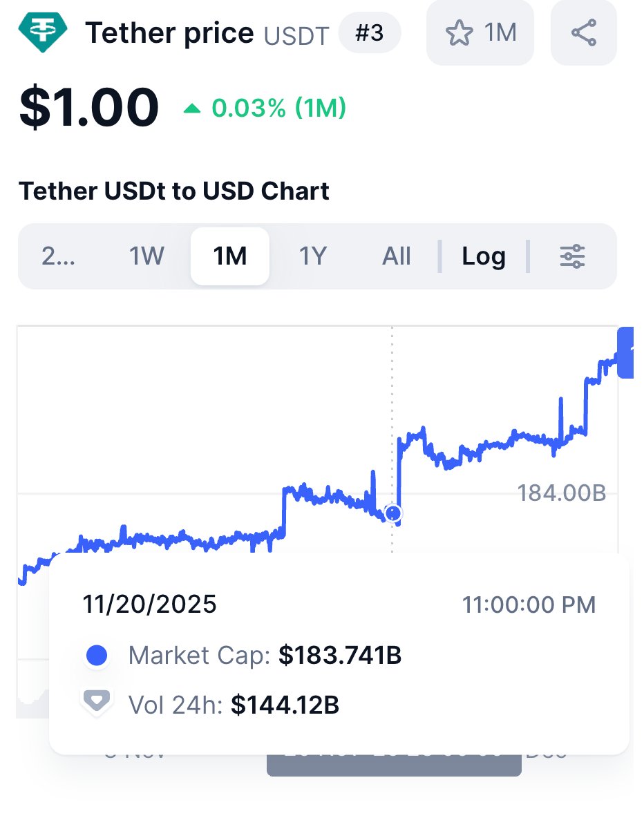Select the 1M range tab
Image resolution: width=644 pixels, height=818 pixels.
pos(230,256)
